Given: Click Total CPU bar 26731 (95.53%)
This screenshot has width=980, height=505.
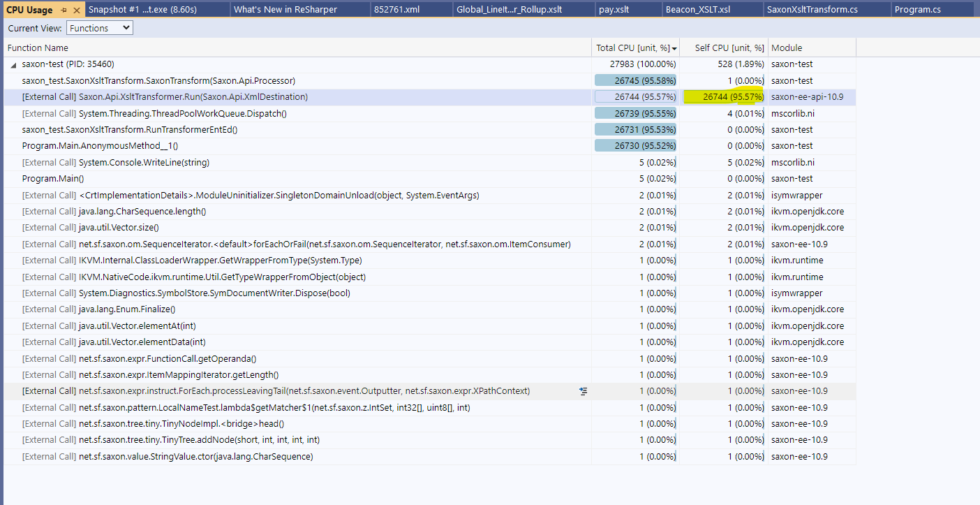Looking at the screenshot, I should (x=636, y=130).
